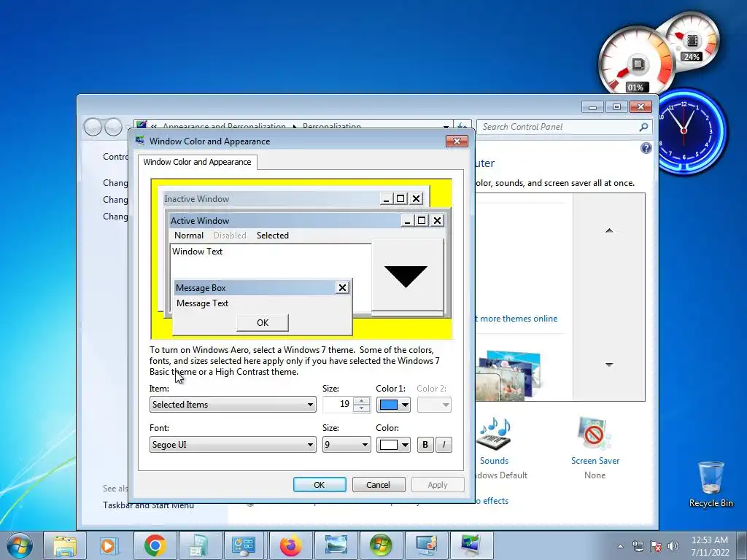The width and height of the screenshot is (747, 560).
Task: Open Windows Explorer from taskbar
Action: tap(64, 545)
